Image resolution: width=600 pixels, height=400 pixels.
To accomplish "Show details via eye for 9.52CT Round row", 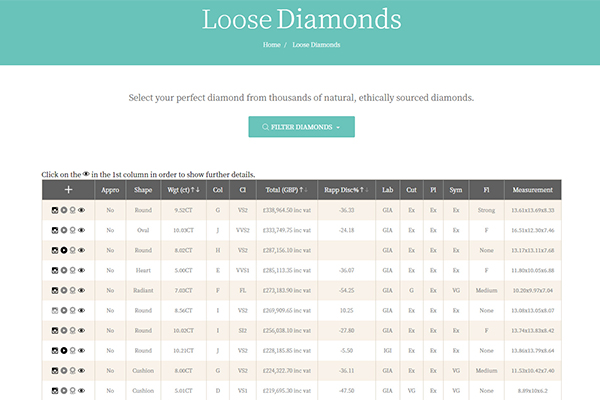I will point(82,210).
